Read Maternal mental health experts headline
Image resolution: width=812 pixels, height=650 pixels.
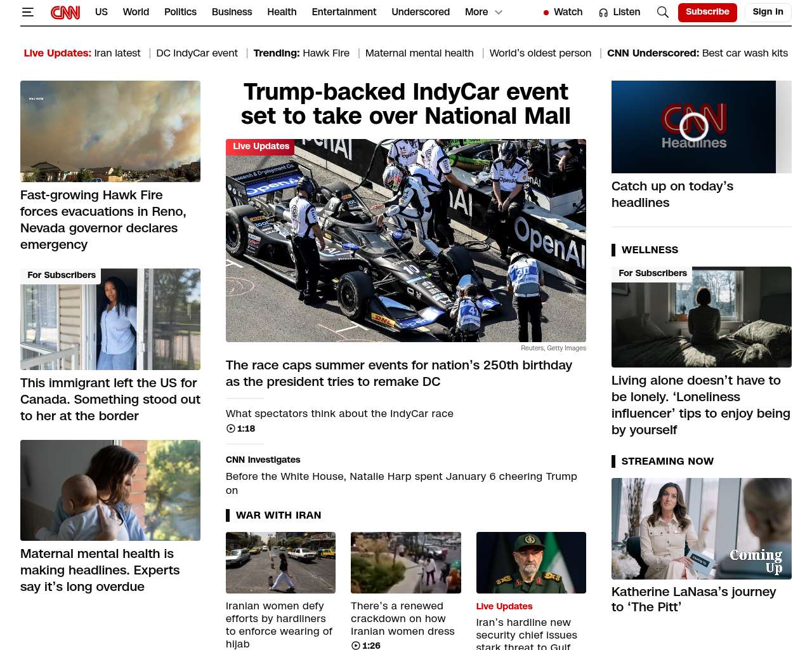tap(100, 570)
